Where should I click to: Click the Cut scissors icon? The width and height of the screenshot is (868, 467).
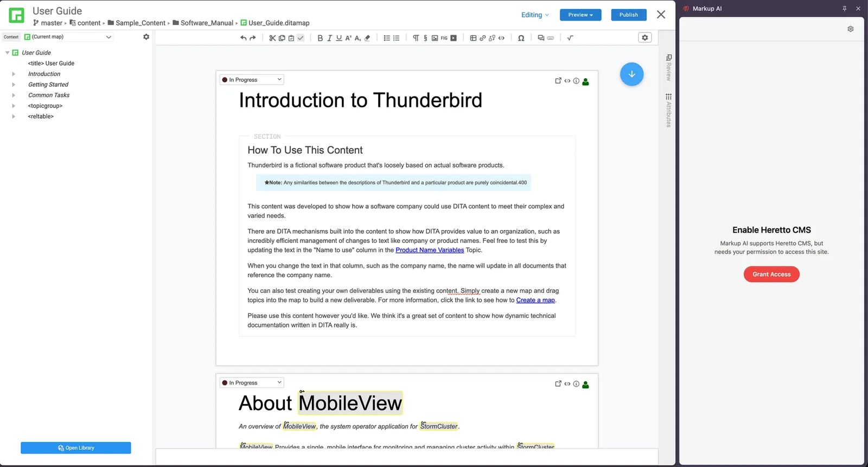(x=272, y=38)
